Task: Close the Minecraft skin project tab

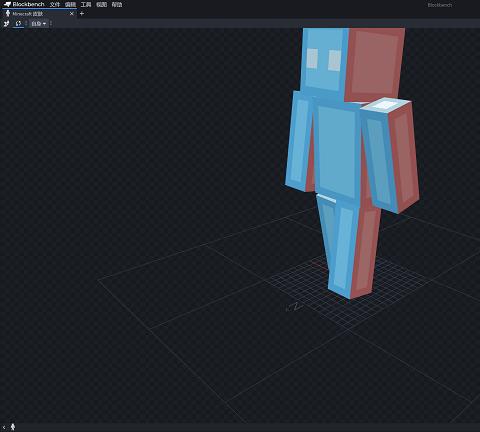Action: [x=72, y=14]
